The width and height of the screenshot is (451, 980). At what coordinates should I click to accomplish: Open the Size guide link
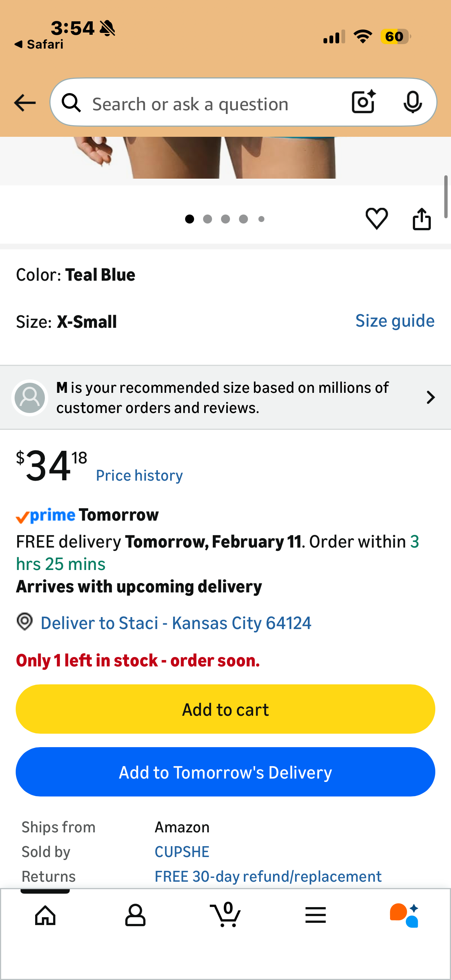click(x=395, y=321)
